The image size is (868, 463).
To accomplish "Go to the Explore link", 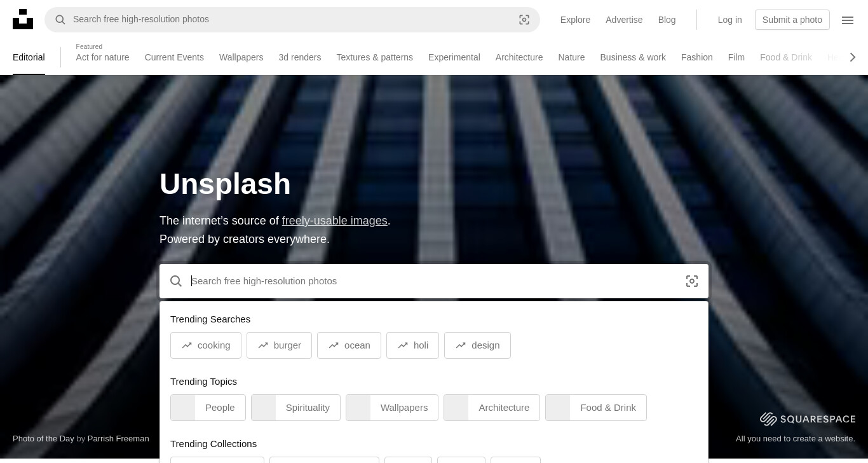I will pyautogui.click(x=575, y=20).
